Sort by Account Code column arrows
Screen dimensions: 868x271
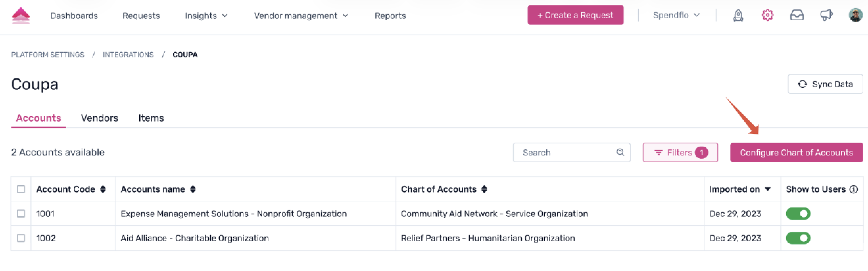[x=103, y=189]
